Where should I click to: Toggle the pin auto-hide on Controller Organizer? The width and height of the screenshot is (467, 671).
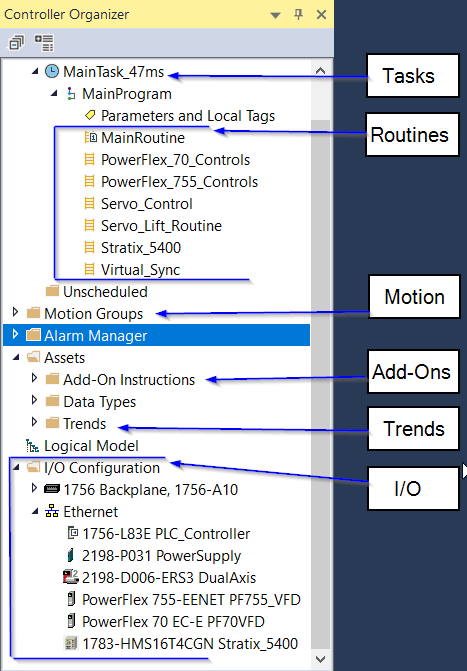pyautogui.click(x=298, y=15)
